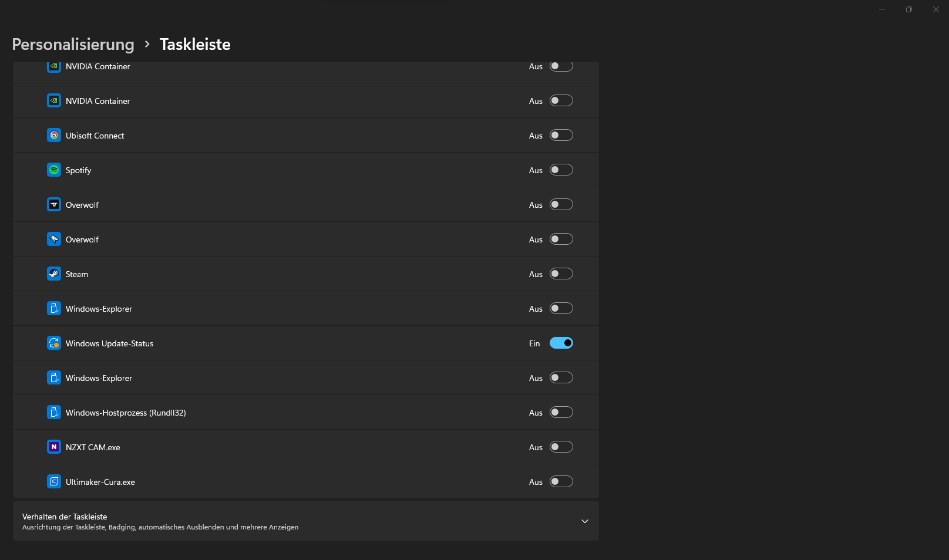Go back to Personalisierung in the breadcrumb
Screen dimensions: 949x560
tap(73, 45)
